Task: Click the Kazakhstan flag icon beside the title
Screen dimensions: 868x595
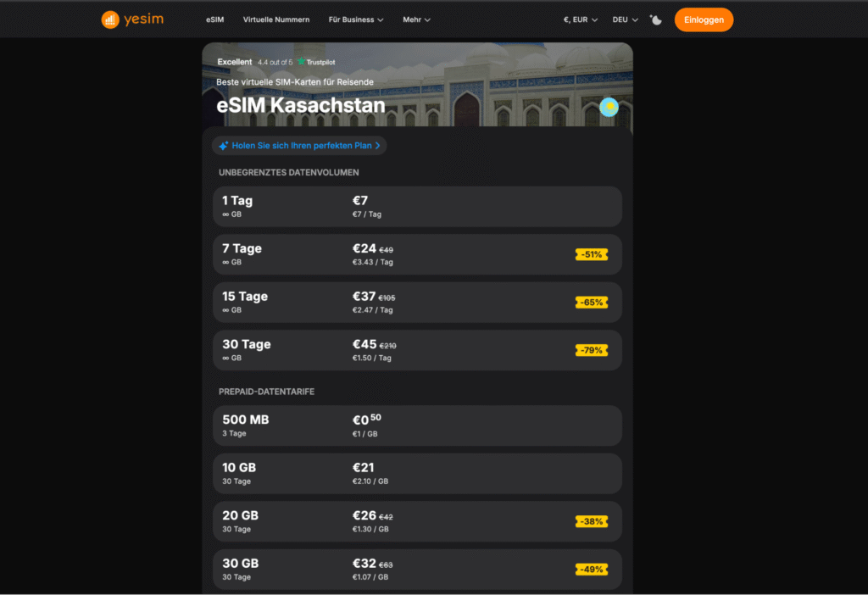Action: 609,108
